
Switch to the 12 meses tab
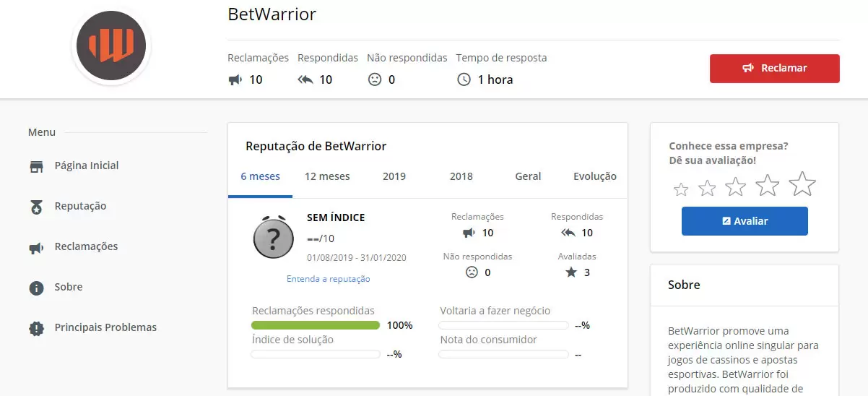(327, 176)
